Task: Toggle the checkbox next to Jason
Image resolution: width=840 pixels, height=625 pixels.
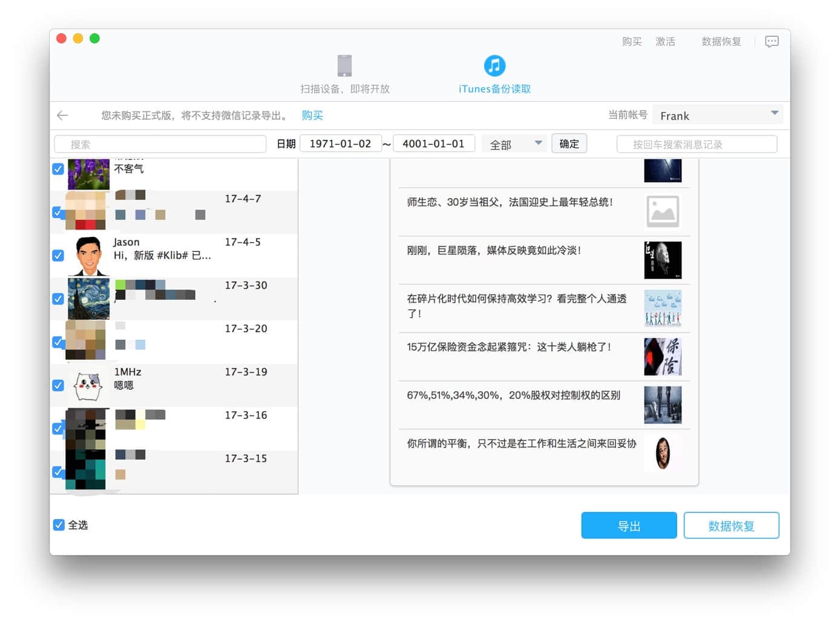Action: click(58, 256)
